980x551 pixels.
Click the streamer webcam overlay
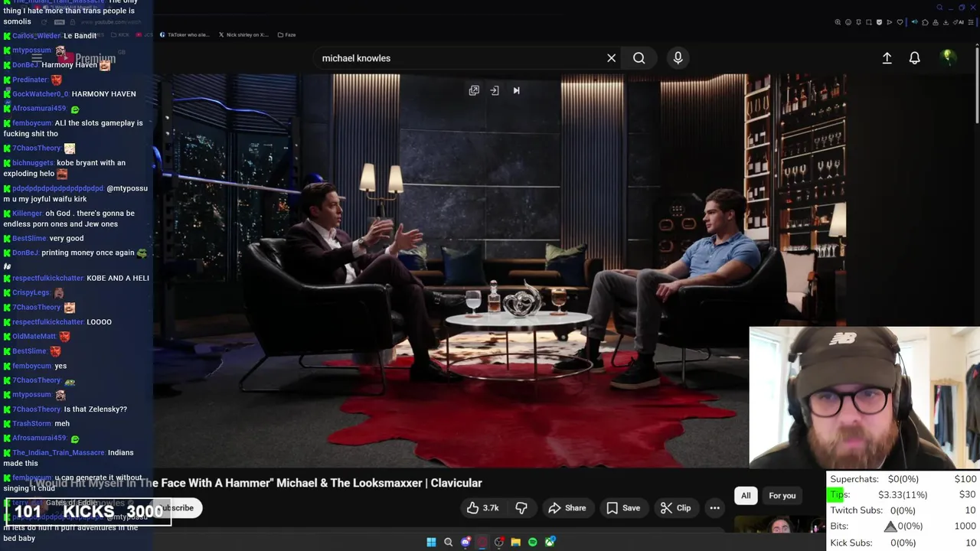(864, 397)
